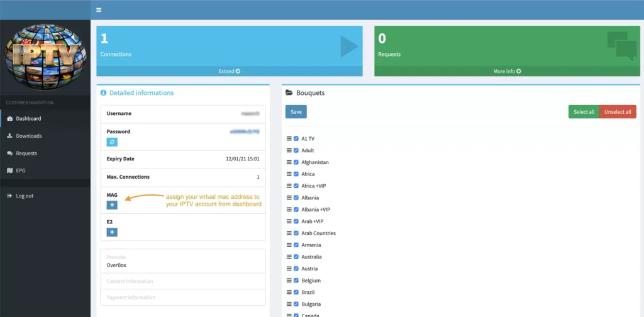Expand the Payment information section
644x317 pixels.
pyautogui.click(x=131, y=298)
